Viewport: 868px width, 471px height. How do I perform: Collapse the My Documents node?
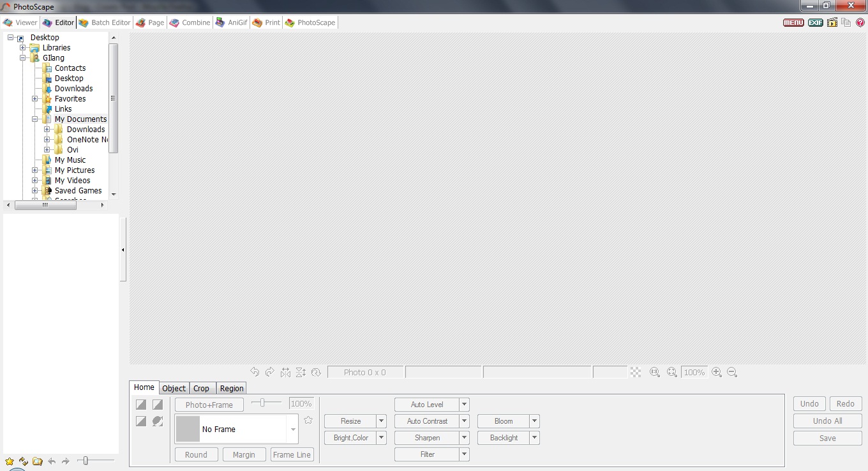pyautogui.click(x=35, y=119)
